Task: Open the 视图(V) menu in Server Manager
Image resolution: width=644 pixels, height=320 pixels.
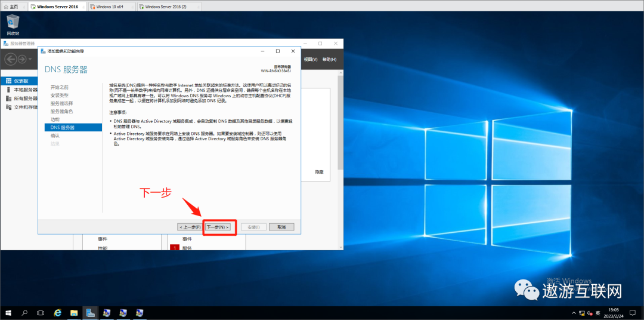Action: point(311,60)
